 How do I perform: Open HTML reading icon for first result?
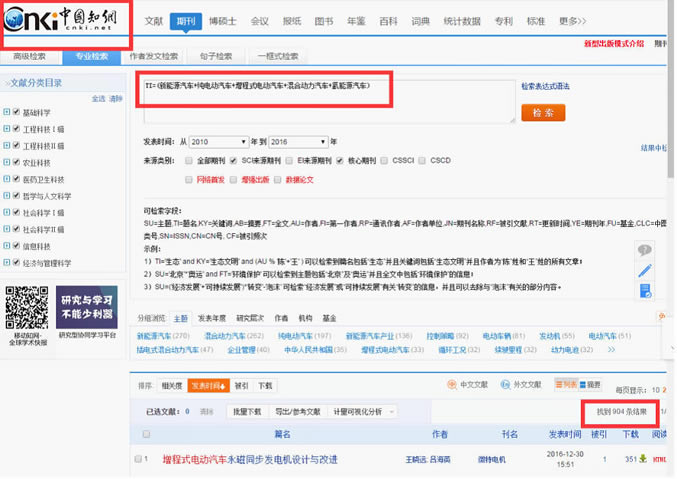click(x=660, y=459)
